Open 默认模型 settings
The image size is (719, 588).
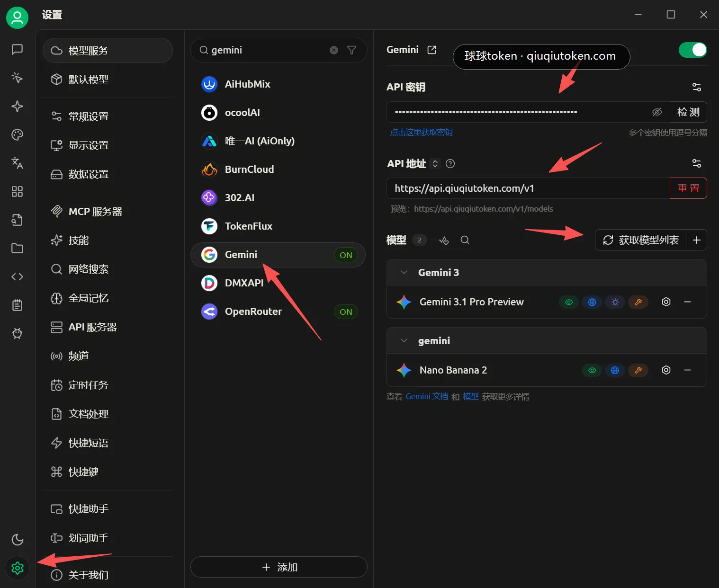pyautogui.click(x=108, y=79)
